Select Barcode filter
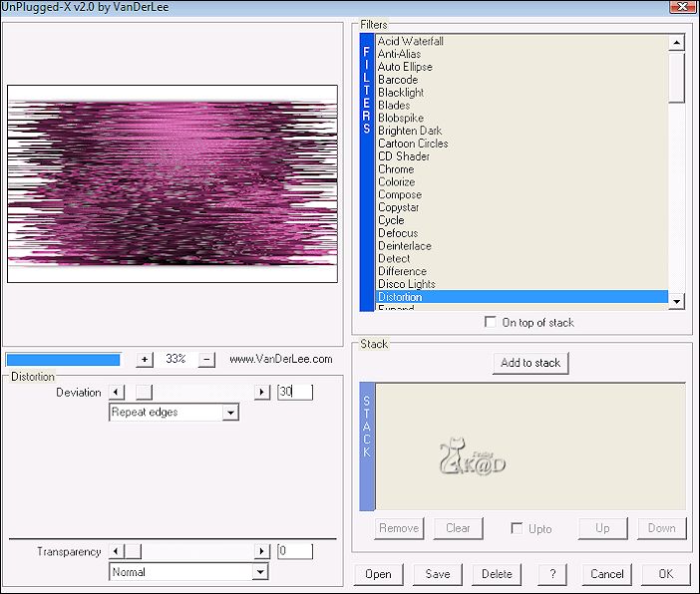 pyautogui.click(x=522, y=80)
